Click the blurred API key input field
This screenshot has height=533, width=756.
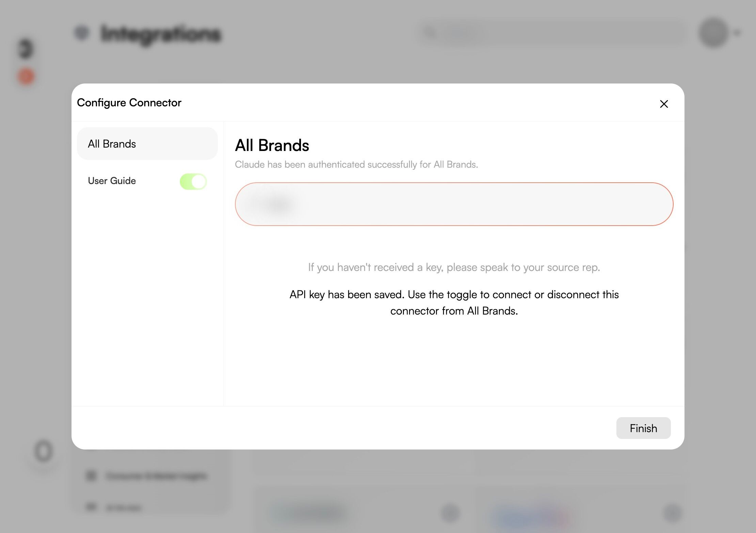454,204
